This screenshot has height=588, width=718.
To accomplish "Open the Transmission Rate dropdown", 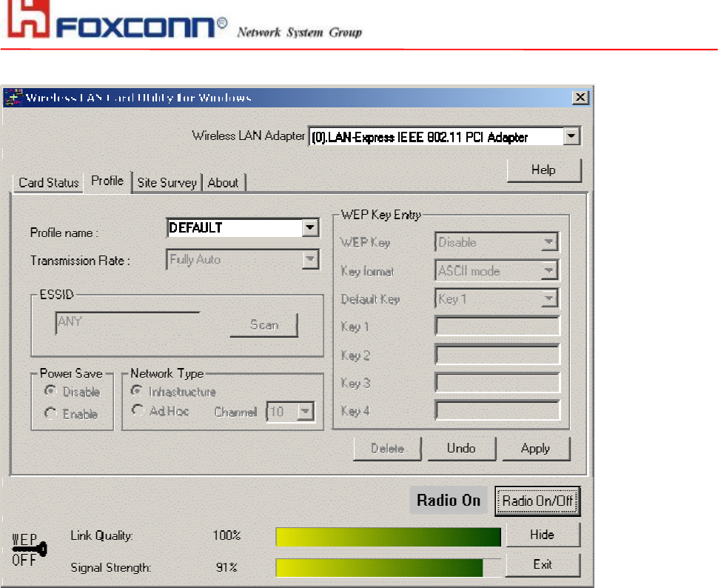I will (x=310, y=259).
